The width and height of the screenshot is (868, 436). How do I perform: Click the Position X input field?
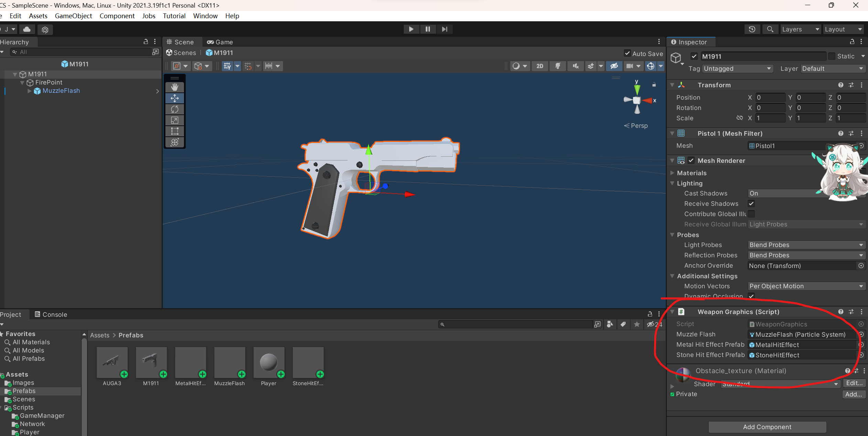[771, 97]
